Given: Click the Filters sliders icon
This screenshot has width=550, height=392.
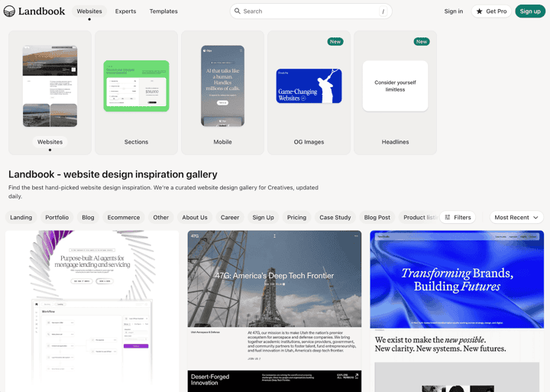Looking at the screenshot, I should (x=448, y=217).
